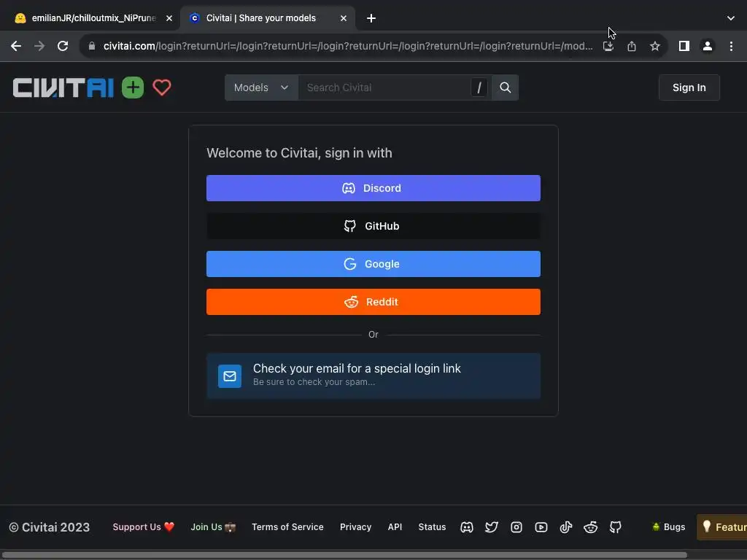This screenshot has height=560, width=747.
Task: Open Terms of Service link
Action: coord(287,527)
